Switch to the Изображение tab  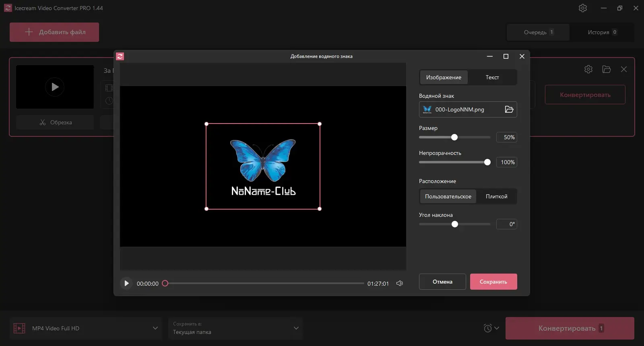click(444, 77)
